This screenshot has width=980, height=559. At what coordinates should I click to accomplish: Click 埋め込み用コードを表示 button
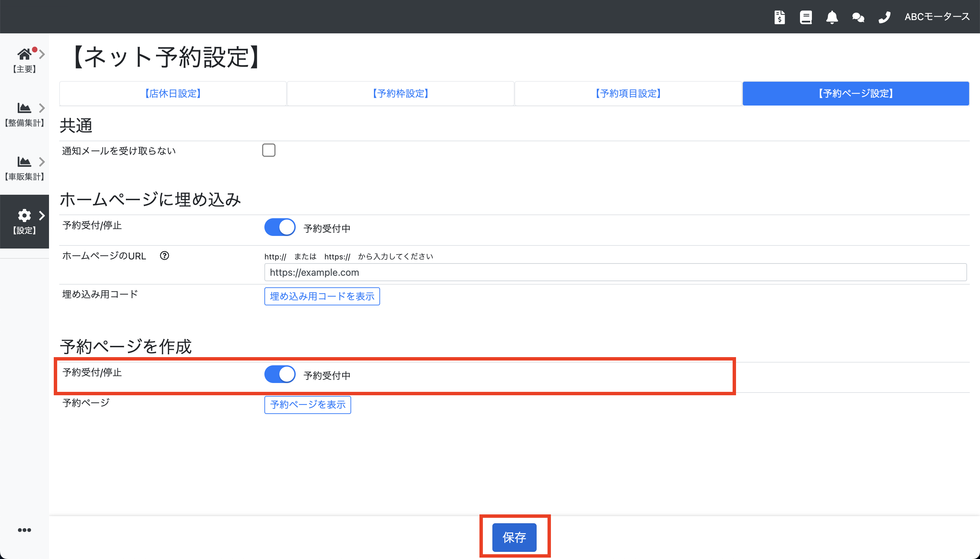click(322, 297)
